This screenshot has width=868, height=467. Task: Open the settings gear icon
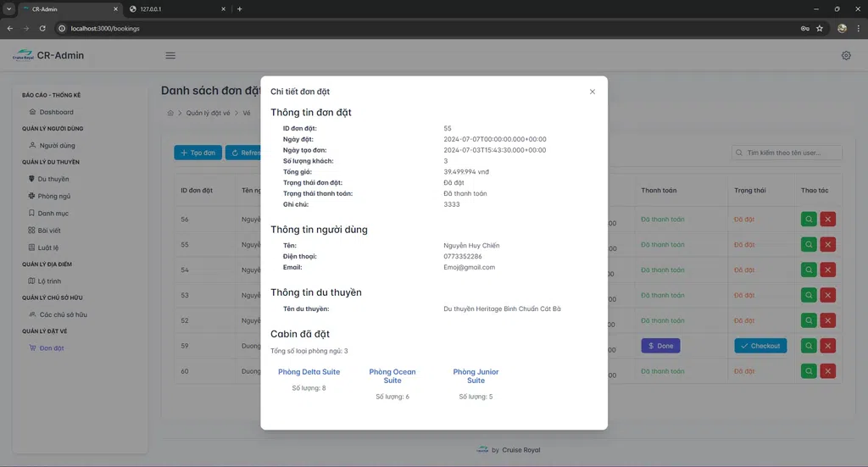[x=846, y=56]
